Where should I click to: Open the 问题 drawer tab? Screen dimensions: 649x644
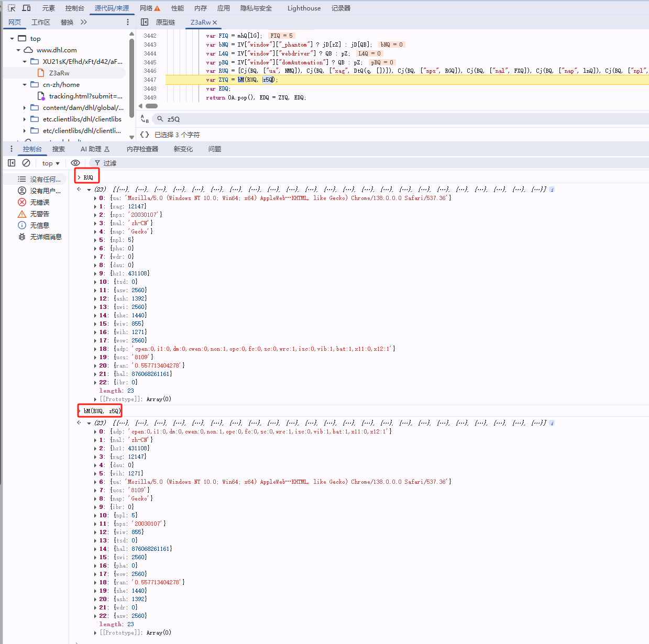click(215, 149)
